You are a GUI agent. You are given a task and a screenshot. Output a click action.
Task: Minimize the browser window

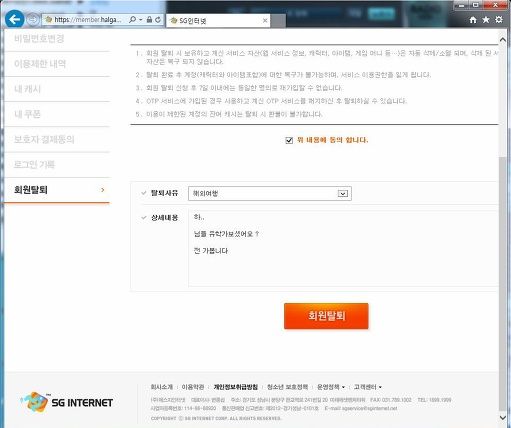coord(462,6)
